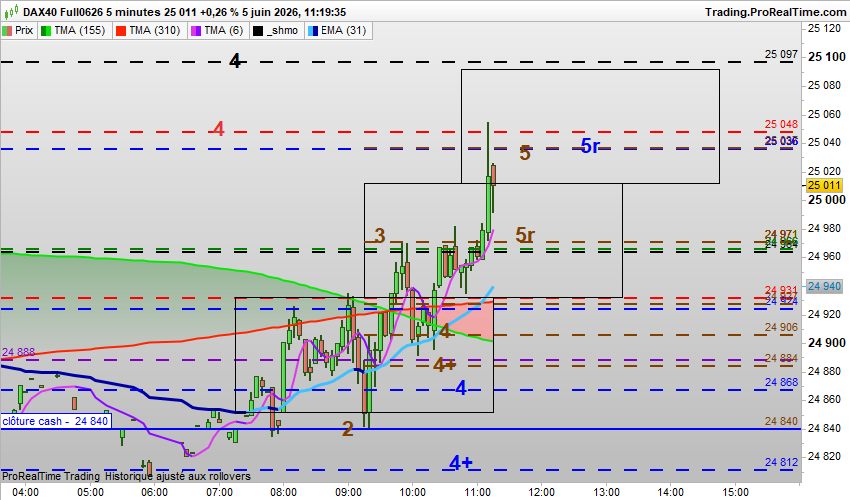This screenshot has width=850, height=500.
Task: Click the red 24 931 level label
Action: coord(781,290)
